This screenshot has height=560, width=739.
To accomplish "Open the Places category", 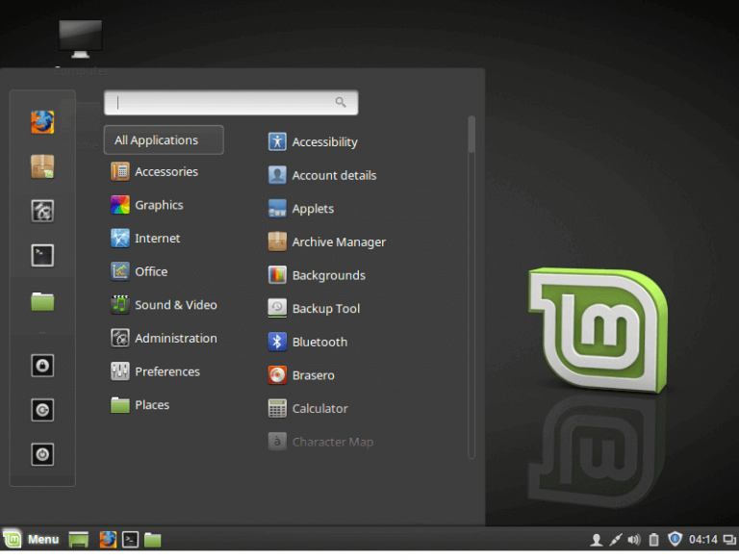I will tap(140, 405).
